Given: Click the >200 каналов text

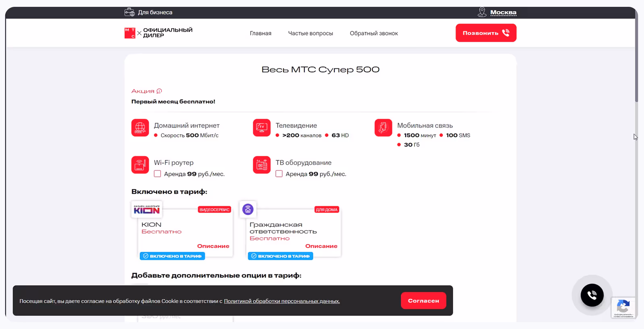Looking at the screenshot, I should 302,136.
